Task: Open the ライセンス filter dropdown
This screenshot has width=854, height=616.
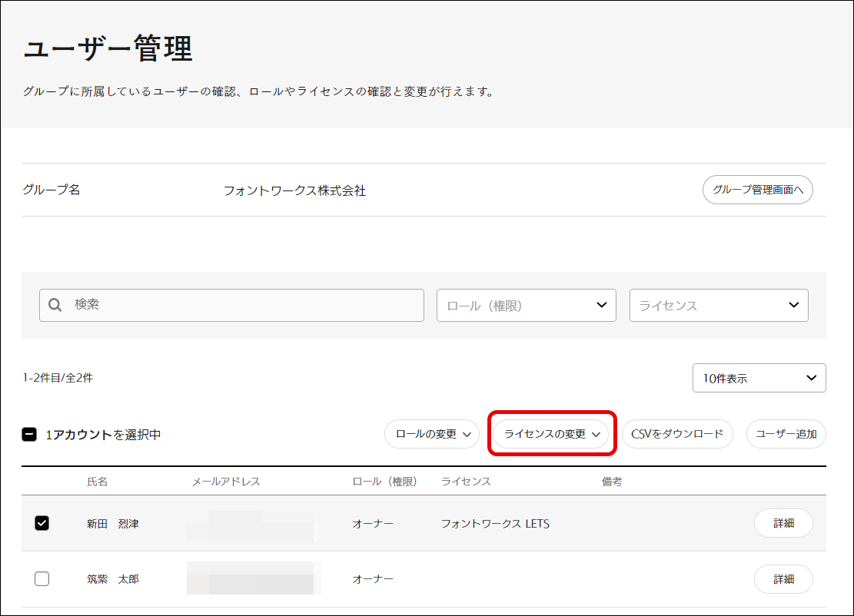Action: click(x=718, y=305)
